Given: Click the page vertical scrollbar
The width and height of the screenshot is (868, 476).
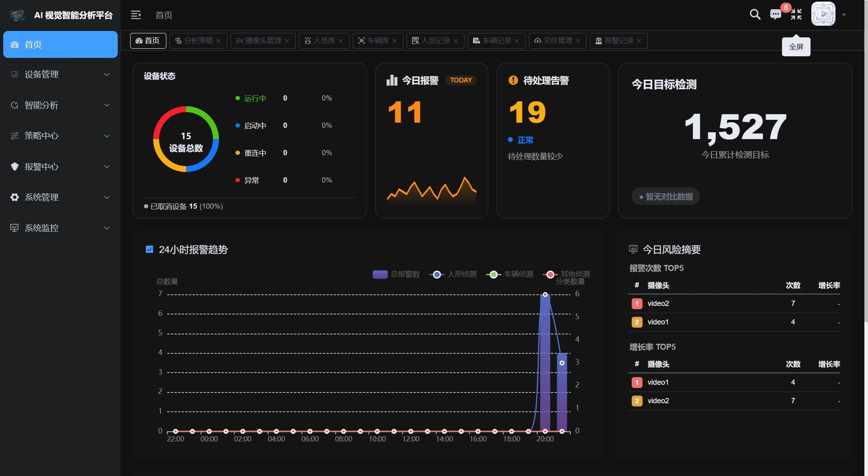Looking at the screenshot, I should click(x=866, y=161).
